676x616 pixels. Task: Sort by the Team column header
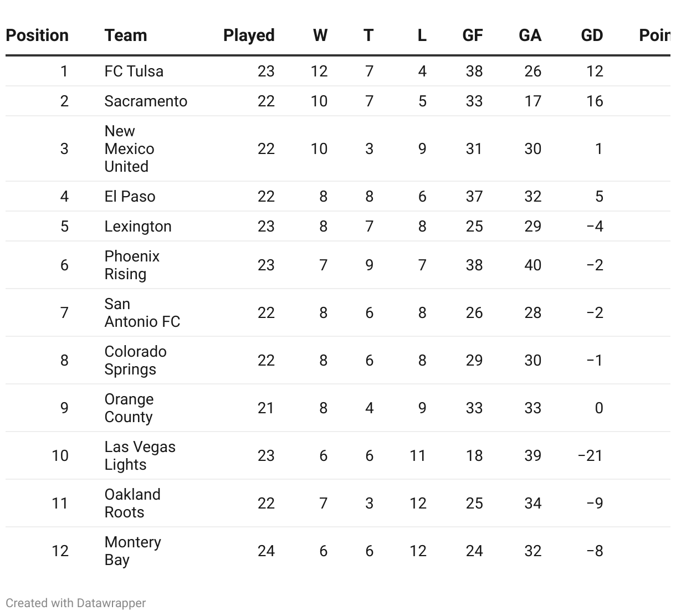(126, 35)
